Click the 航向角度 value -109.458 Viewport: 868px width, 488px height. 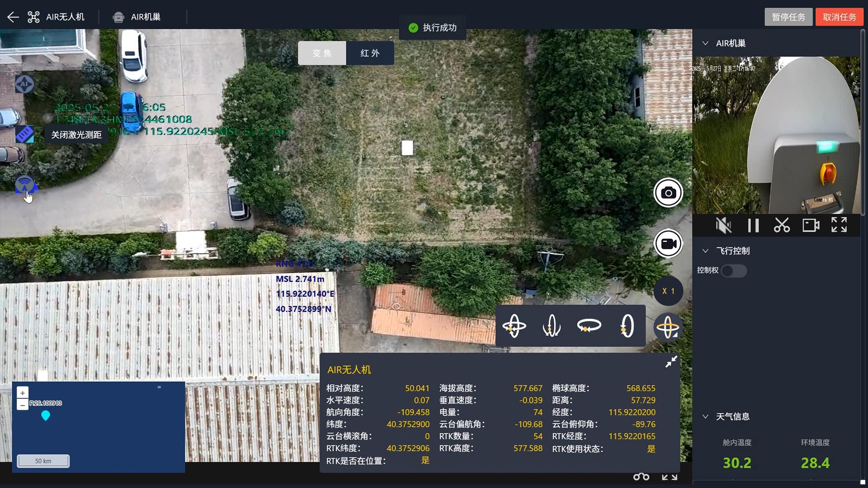click(x=413, y=412)
